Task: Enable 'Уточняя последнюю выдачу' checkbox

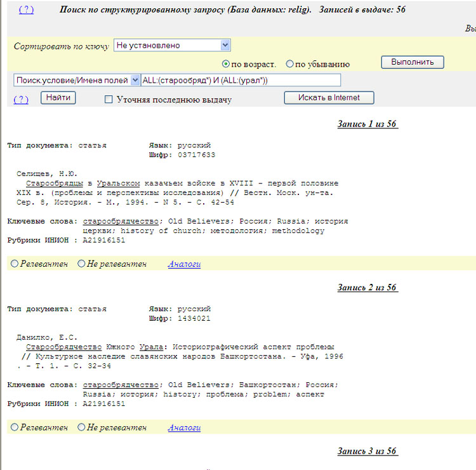Action: [x=109, y=99]
